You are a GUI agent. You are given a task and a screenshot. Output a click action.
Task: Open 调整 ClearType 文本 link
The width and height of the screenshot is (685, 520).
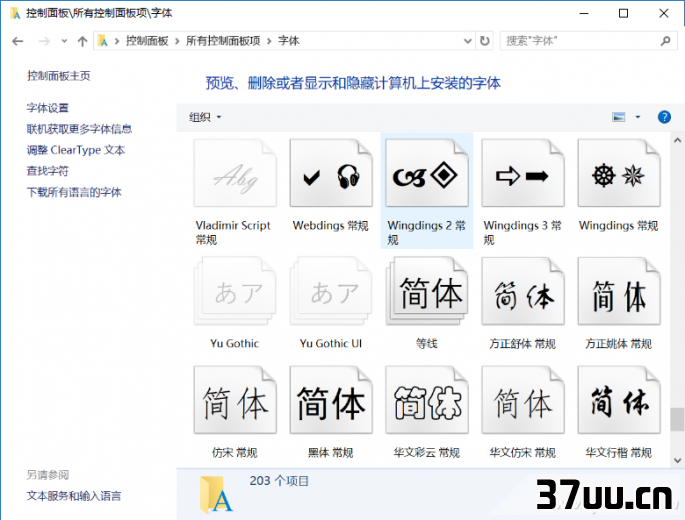click(x=76, y=150)
